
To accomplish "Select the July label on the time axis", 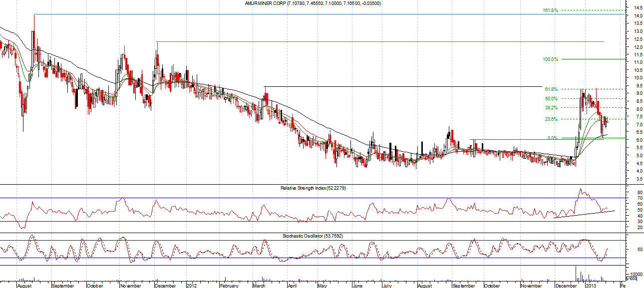I will pyautogui.click(x=387, y=286).
